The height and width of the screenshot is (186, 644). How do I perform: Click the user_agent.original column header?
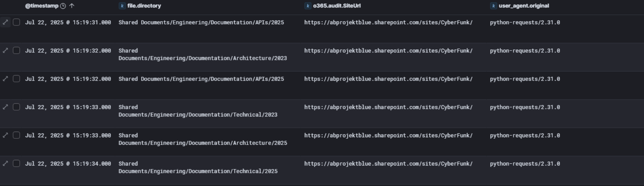[x=524, y=6]
